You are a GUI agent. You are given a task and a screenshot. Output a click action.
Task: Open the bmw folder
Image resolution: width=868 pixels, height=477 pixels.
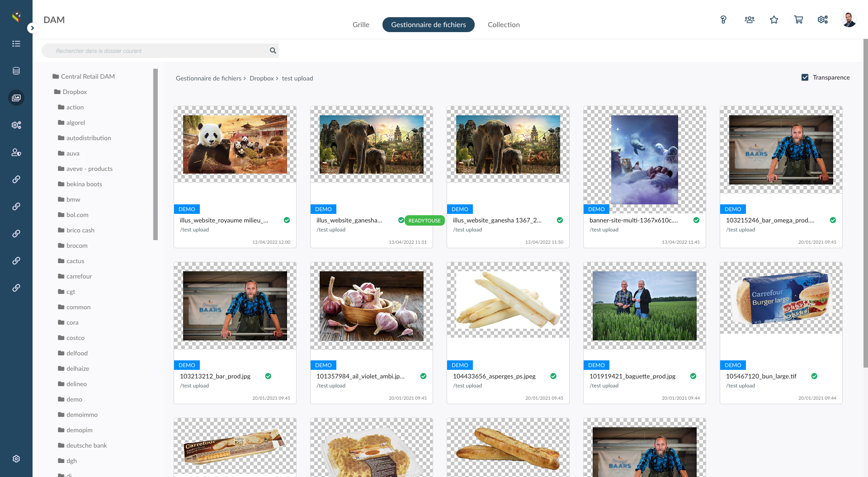click(69, 199)
